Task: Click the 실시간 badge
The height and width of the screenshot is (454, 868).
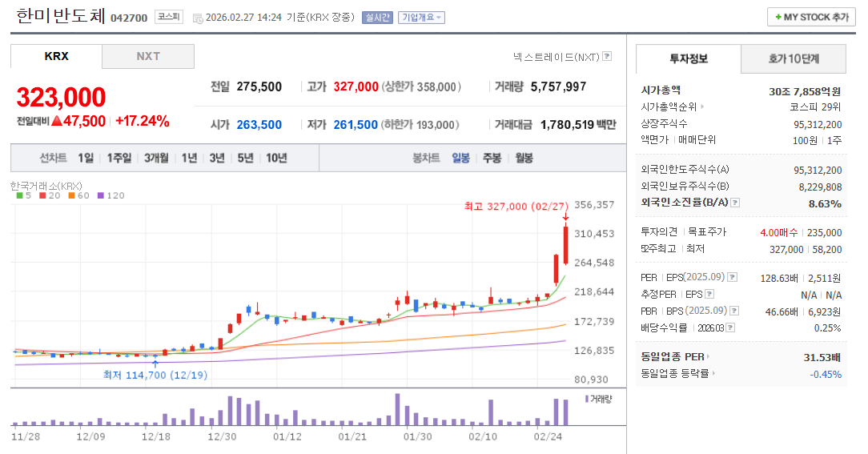Action: (377, 18)
